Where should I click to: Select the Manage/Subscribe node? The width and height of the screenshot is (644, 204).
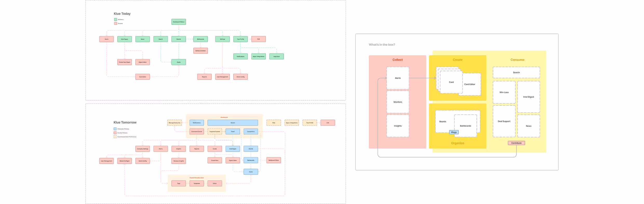tap(175, 123)
